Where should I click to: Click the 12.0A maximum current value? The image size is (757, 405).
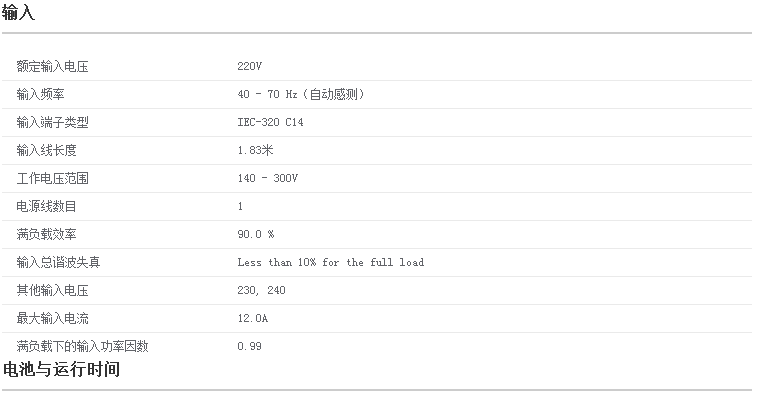coord(252,318)
